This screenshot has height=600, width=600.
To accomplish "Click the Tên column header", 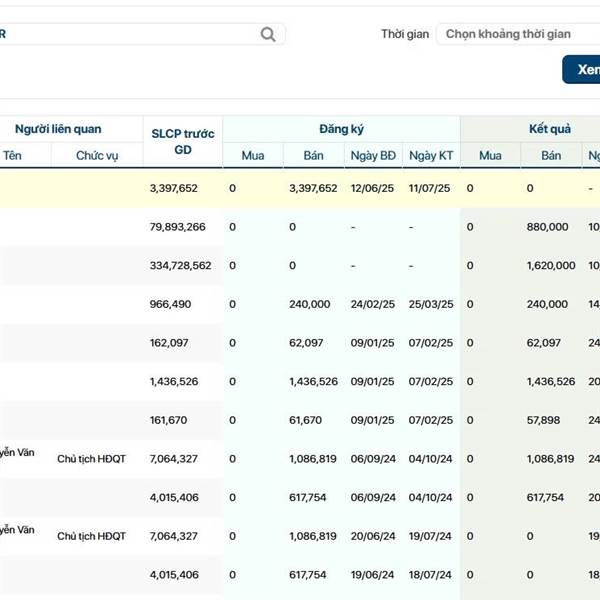I will (x=12, y=156).
